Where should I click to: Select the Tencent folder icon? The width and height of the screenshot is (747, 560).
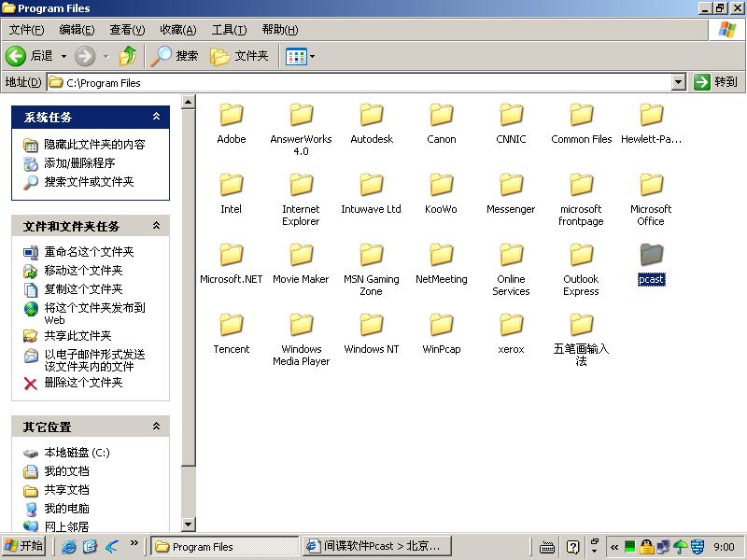point(232,326)
